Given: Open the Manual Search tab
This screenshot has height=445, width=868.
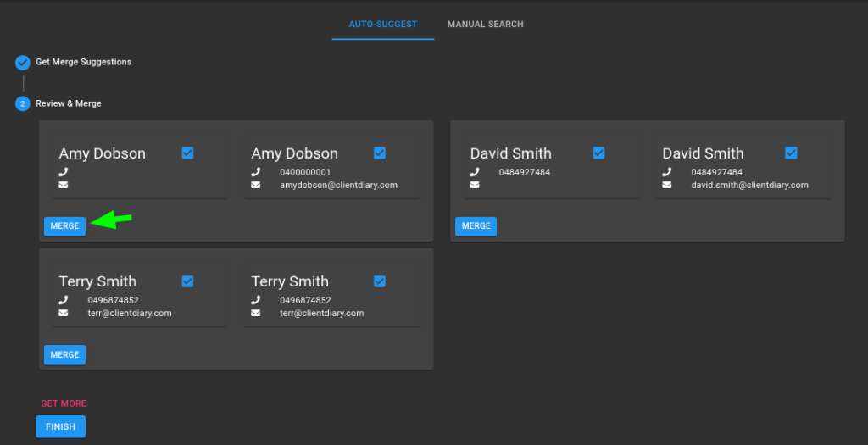Looking at the screenshot, I should (485, 25).
